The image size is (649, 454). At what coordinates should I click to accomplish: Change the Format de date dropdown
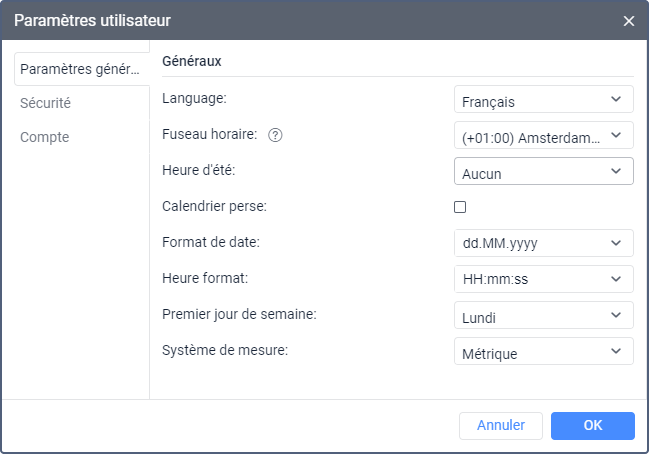pyautogui.click(x=543, y=243)
